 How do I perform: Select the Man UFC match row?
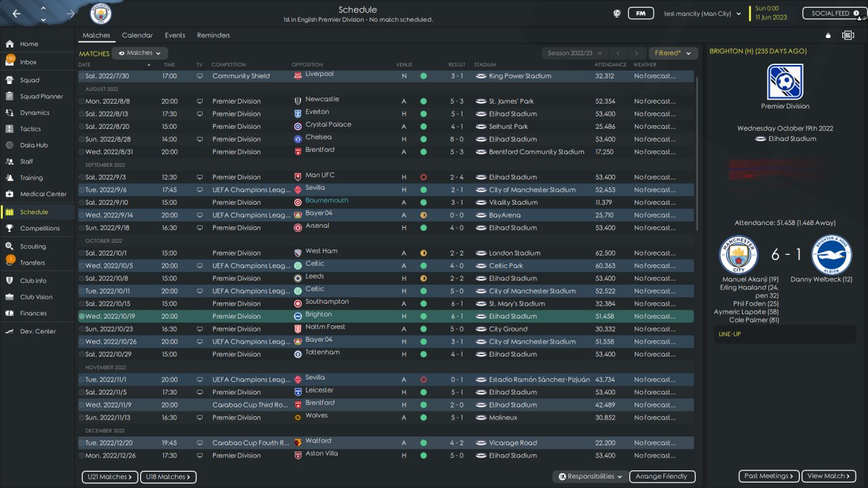point(386,177)
